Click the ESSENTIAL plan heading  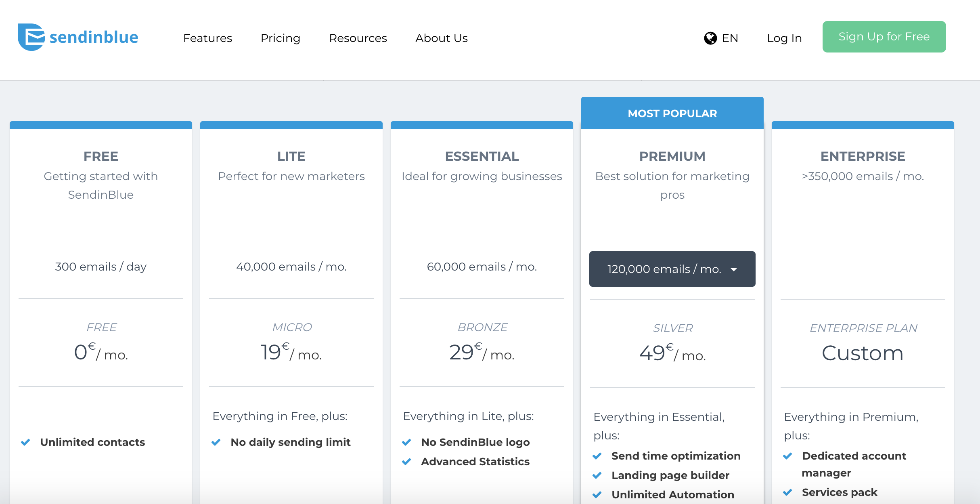482,156
